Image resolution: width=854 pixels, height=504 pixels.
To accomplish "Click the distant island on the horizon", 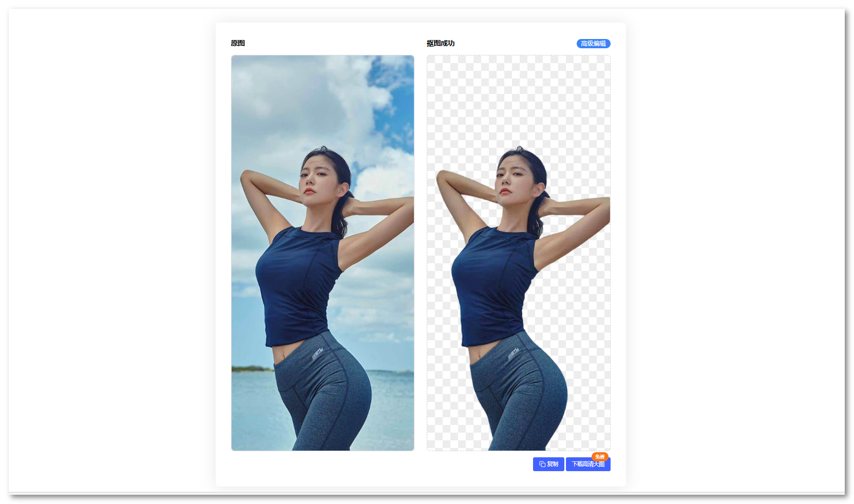I will 251,368.
